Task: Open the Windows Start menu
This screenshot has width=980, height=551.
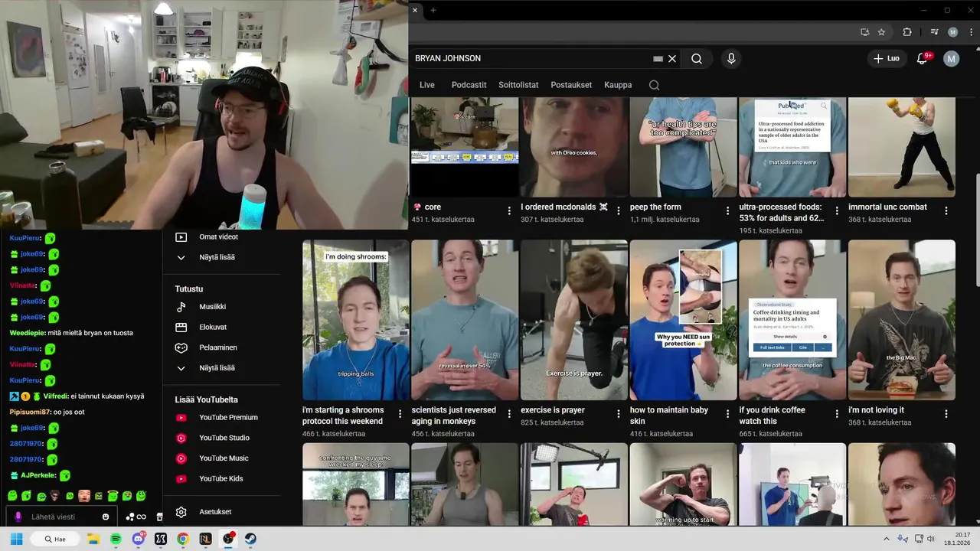Action: (16, 539)
